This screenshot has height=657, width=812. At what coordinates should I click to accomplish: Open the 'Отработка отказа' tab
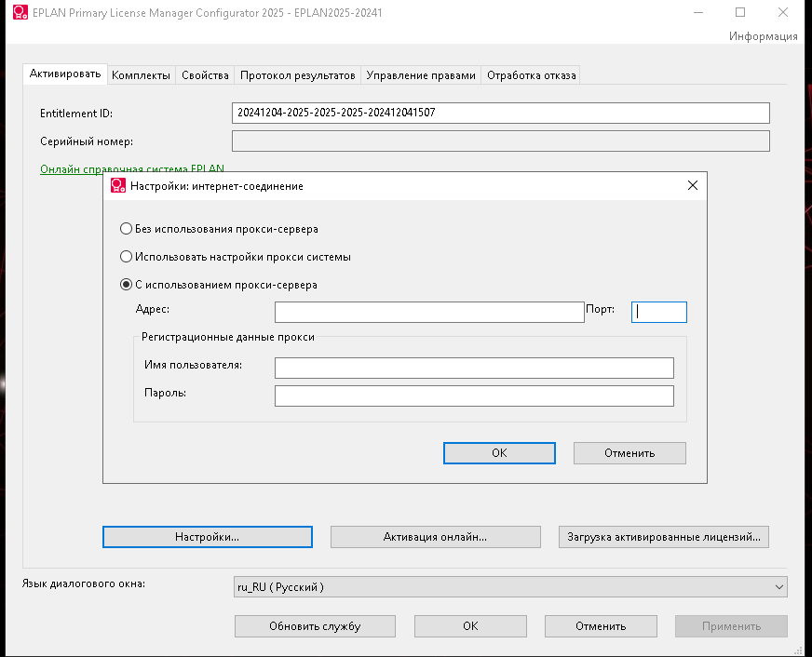[x=532, y=75]
